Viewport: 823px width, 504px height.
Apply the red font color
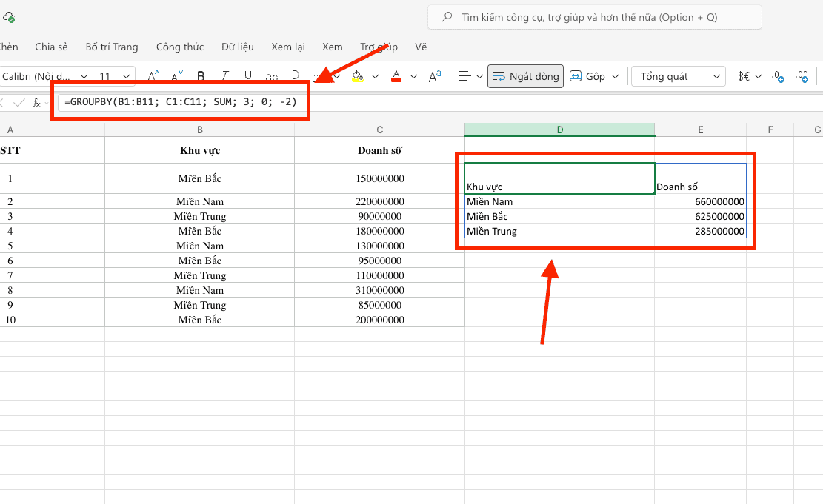(396, 76)
